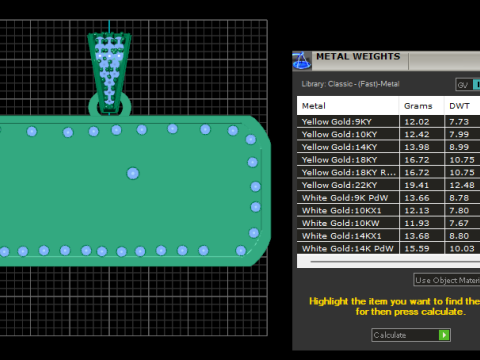Toggle the GV library switch
480x360 pixels.
tap(468, 85)
